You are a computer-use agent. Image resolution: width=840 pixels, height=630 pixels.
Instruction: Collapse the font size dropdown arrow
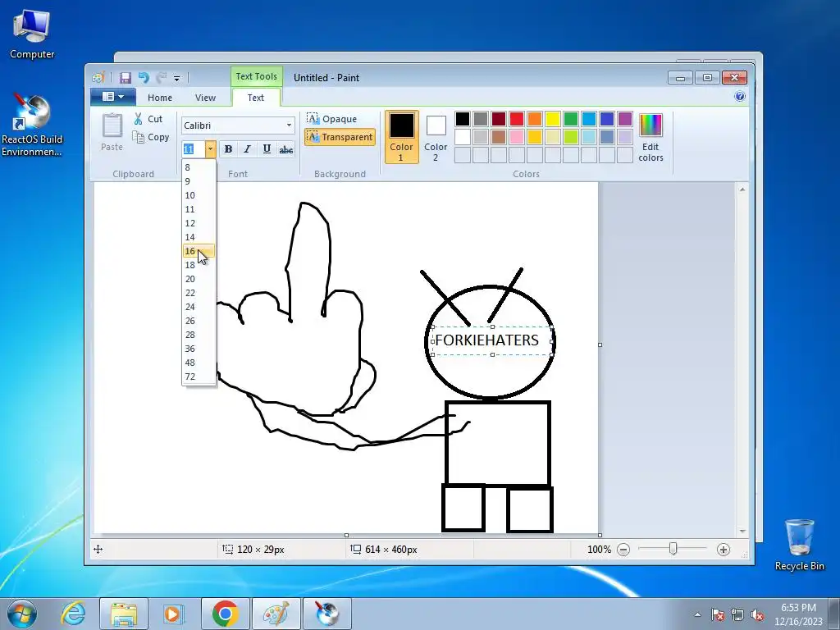[x=211, y=149]
